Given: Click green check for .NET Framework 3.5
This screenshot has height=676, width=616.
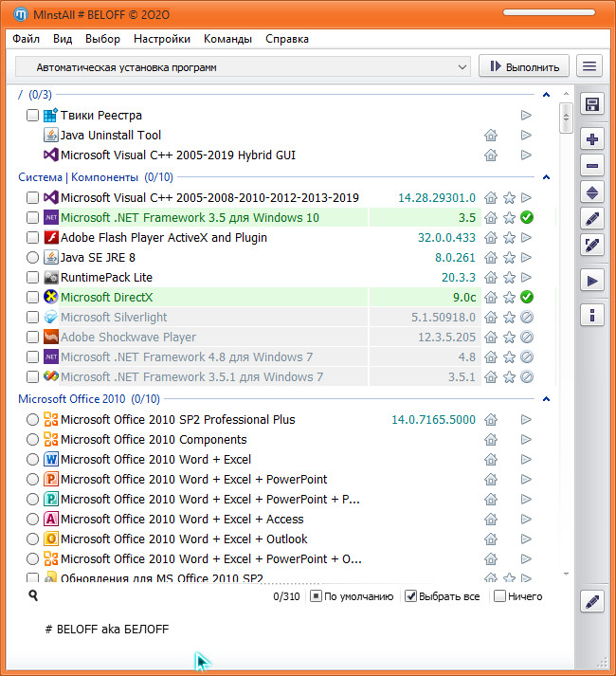Looking at the screenshot, I should coord(527,217).
